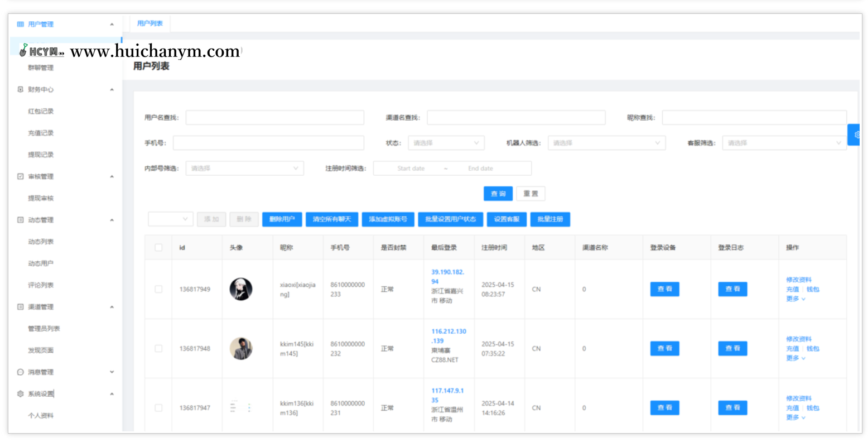The width and height of the screenshot is (868, 447).
Task: Click the 系统设置 gear icon
Action: 21,394
